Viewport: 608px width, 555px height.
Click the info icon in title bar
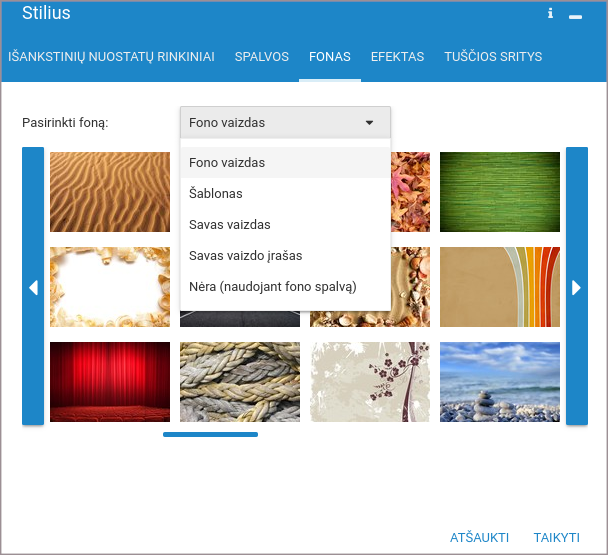(x=550, y=14)
